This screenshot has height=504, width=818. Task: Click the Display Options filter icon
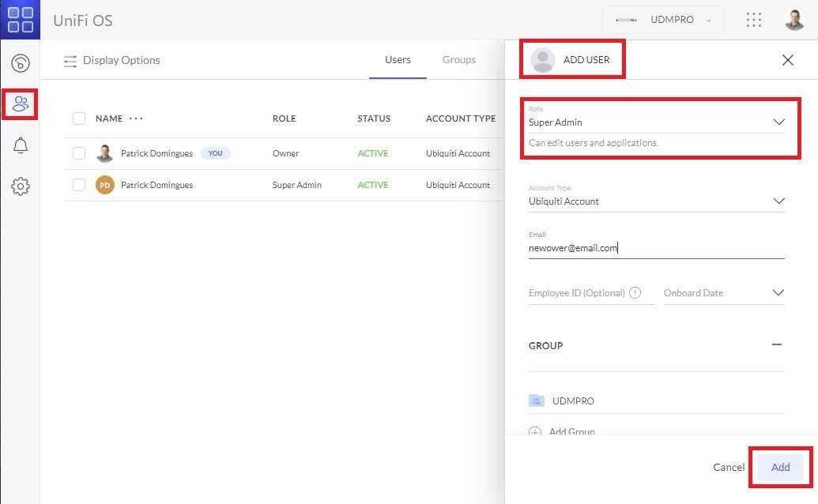point(70,61)
